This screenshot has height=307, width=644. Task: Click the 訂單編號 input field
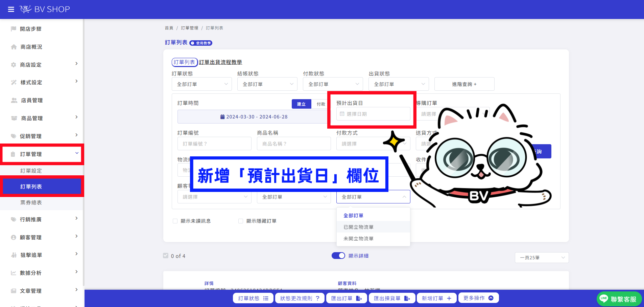pyautogui.click(x=214, y=144)
